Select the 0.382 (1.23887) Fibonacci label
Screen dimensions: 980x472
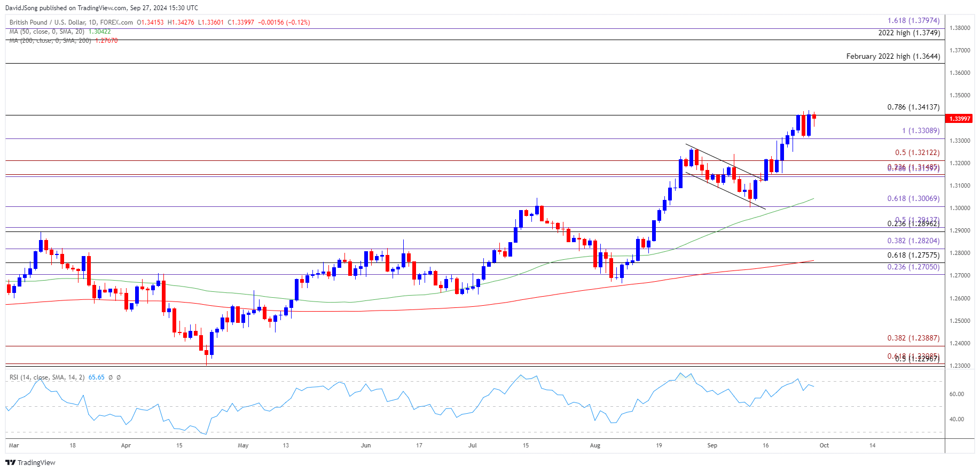[913, 338]
